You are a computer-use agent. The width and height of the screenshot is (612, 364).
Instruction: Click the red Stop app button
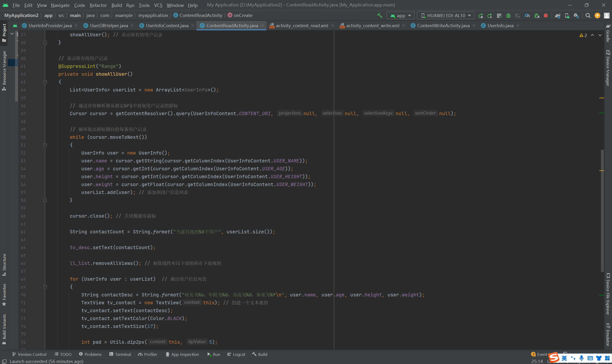pyautogui.click(x=546, y=16)
